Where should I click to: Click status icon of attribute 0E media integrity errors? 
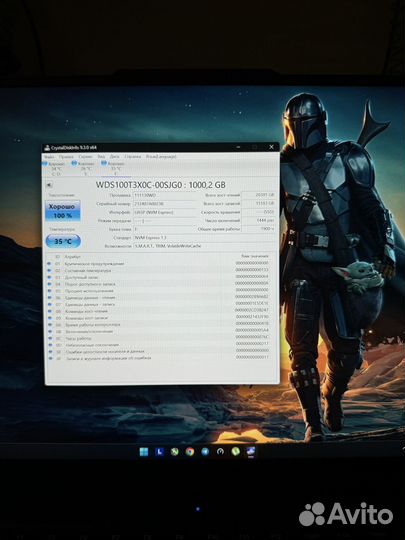click(50, 352)
